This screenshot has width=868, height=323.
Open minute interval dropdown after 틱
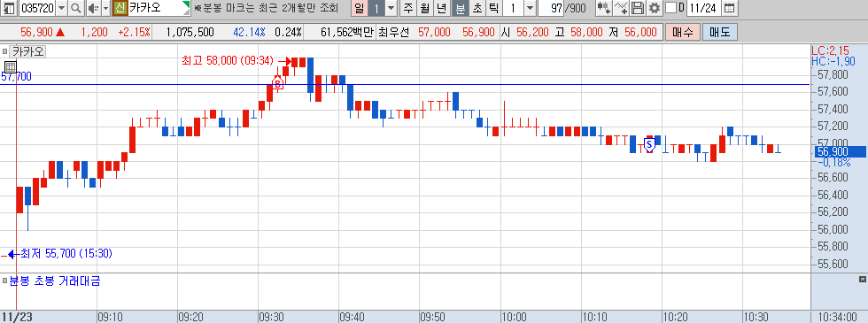pyautogui.click(x=530, y=8)
